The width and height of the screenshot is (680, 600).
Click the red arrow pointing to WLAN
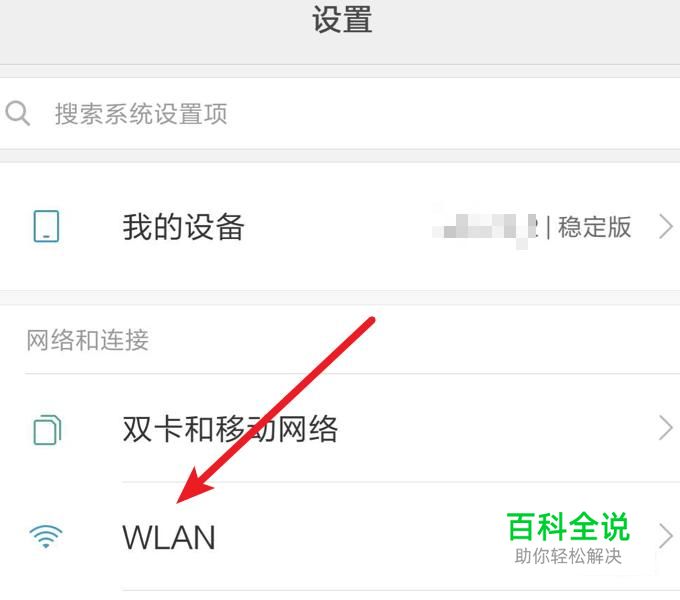[276, 410]
